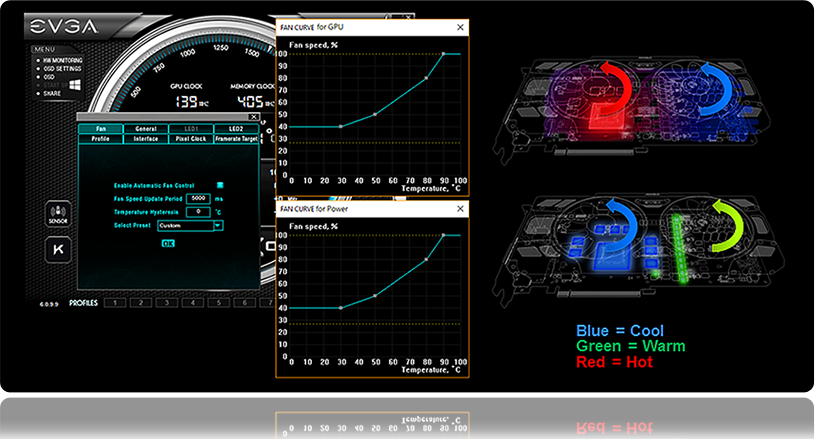This screenshot has height=448, width=815.
Task: Click Power fan curve point at 50°C
Action: click(x=375, y=296)
